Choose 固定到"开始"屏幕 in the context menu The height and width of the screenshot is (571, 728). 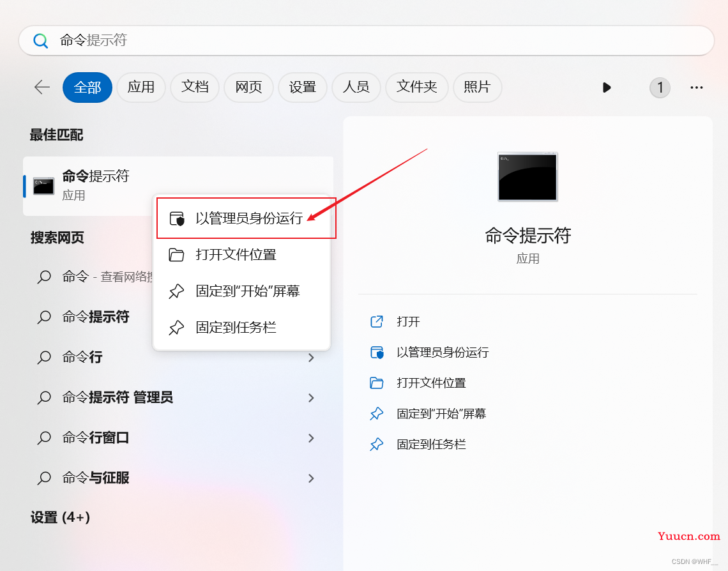[241, 291]
